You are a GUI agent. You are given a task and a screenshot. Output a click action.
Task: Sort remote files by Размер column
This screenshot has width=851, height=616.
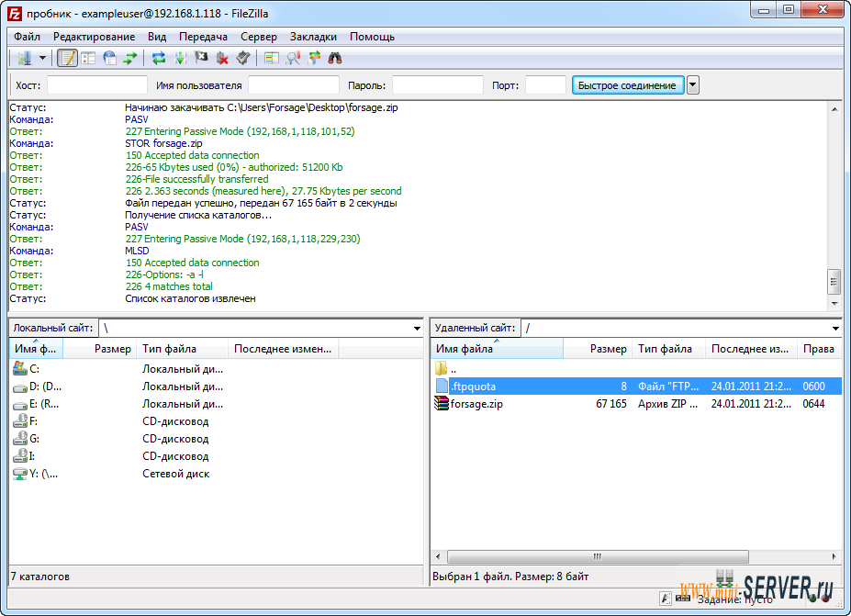click(x=597, y=349)
